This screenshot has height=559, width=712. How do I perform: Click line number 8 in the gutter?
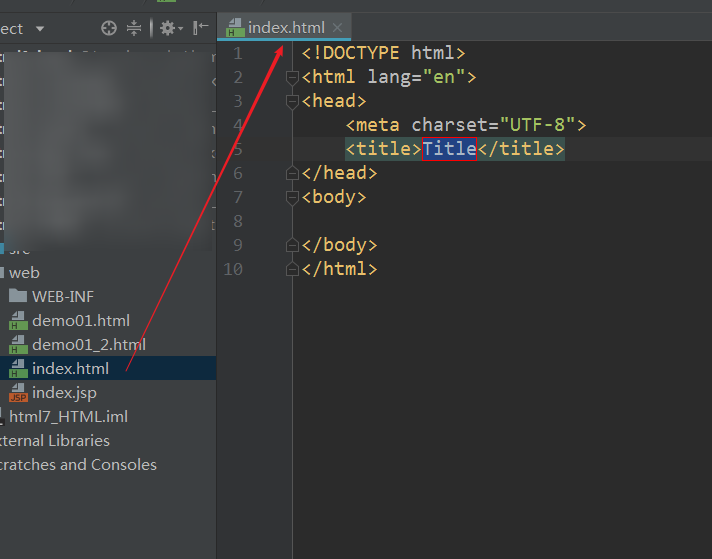(x=237, y=221)
